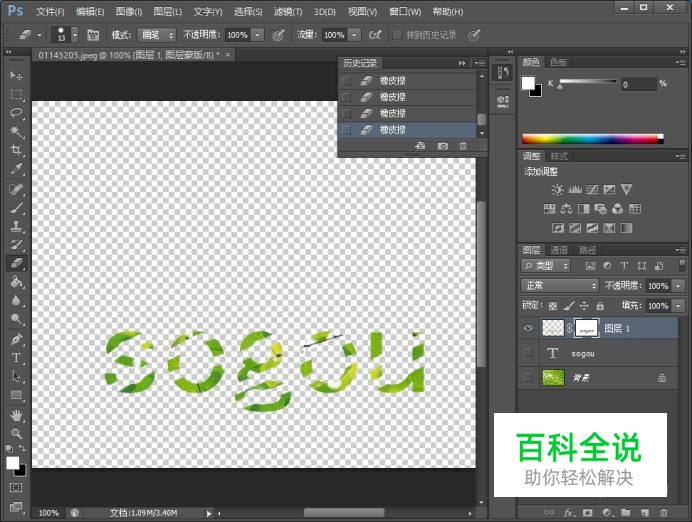
Task: Hide 图层 1 layer visibility
Action: [x=528, y=328]
